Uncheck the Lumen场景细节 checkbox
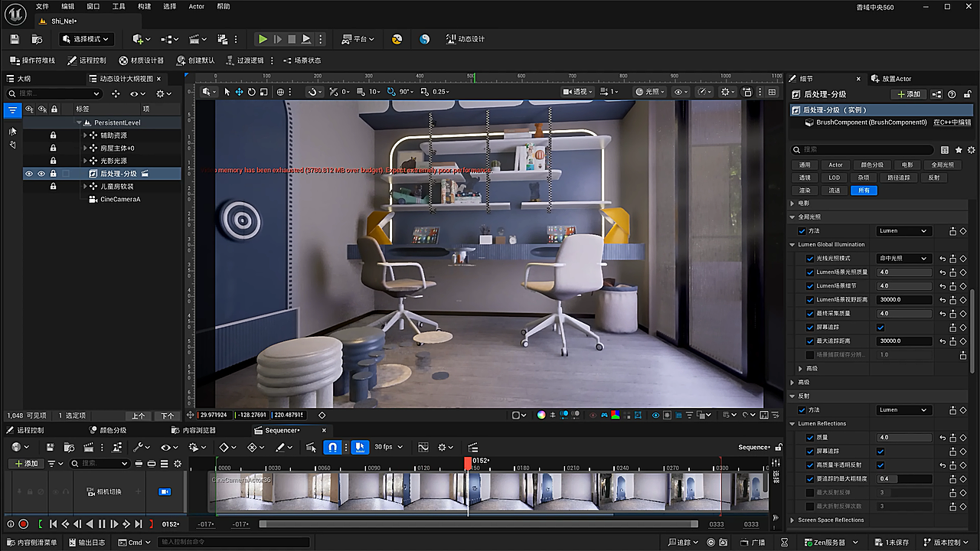This screenshot has width=980, height=551. pos(810,286)
